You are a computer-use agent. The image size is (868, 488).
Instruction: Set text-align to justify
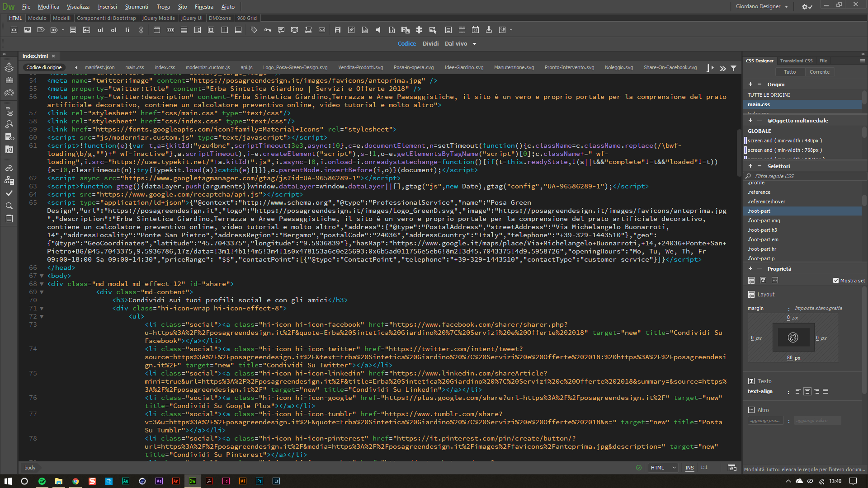click(x=826, y=392)
